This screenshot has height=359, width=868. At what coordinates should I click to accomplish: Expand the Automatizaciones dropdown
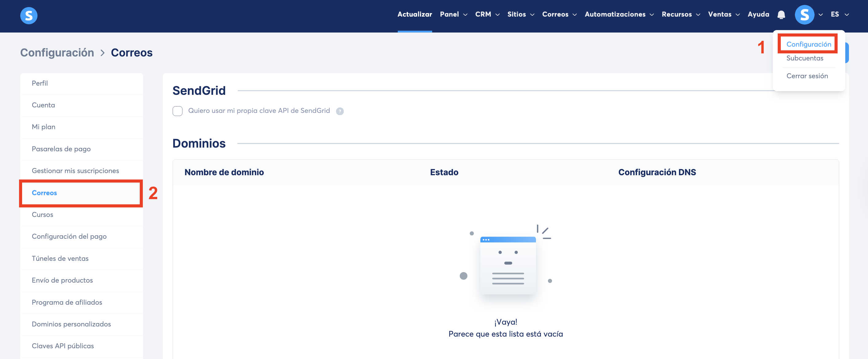tap(619, 14)
